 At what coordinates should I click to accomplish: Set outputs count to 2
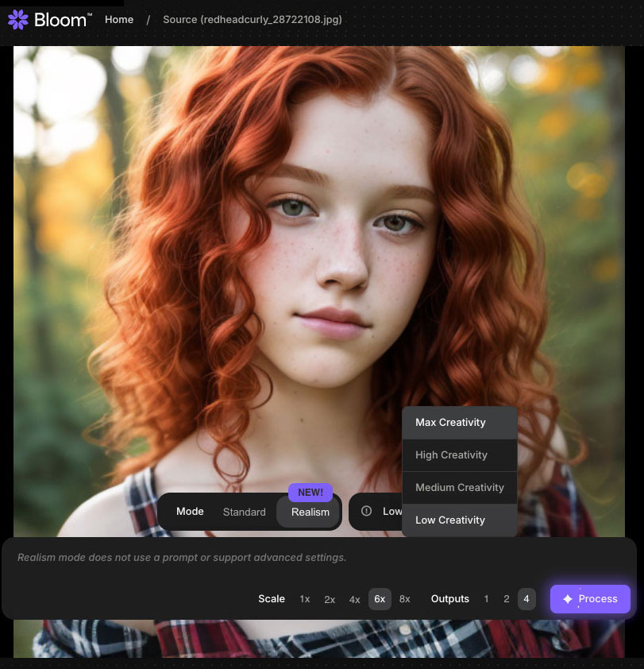tap(506, 599)
